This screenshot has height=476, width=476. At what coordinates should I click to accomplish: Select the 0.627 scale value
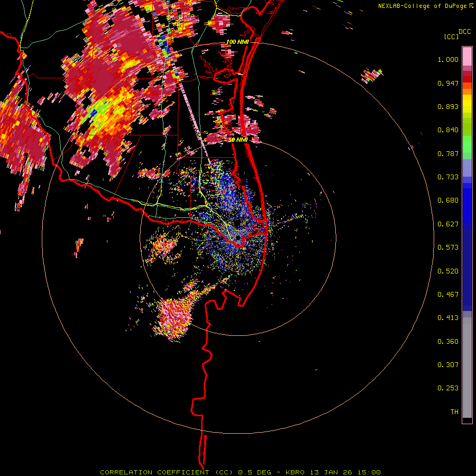pyautogui.click(x=448, y=224)
